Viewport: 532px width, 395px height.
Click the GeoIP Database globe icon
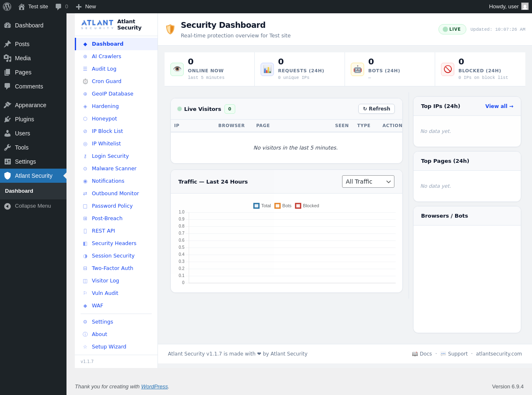point(85,94)
